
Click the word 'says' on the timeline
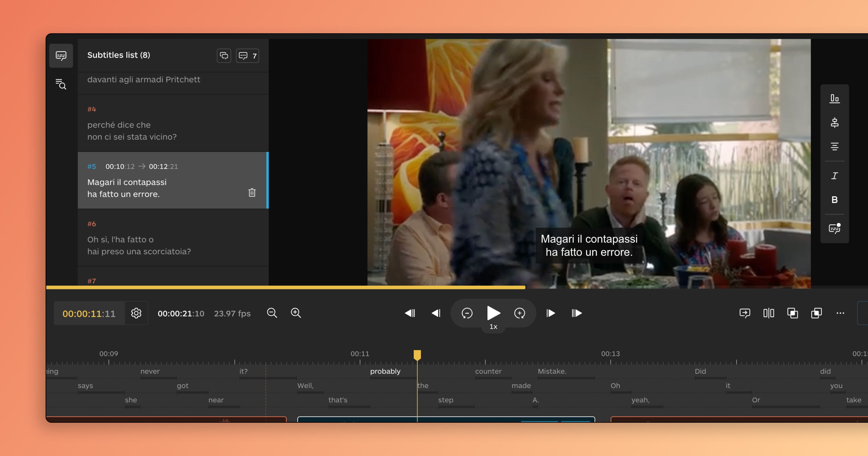(85, 386)
